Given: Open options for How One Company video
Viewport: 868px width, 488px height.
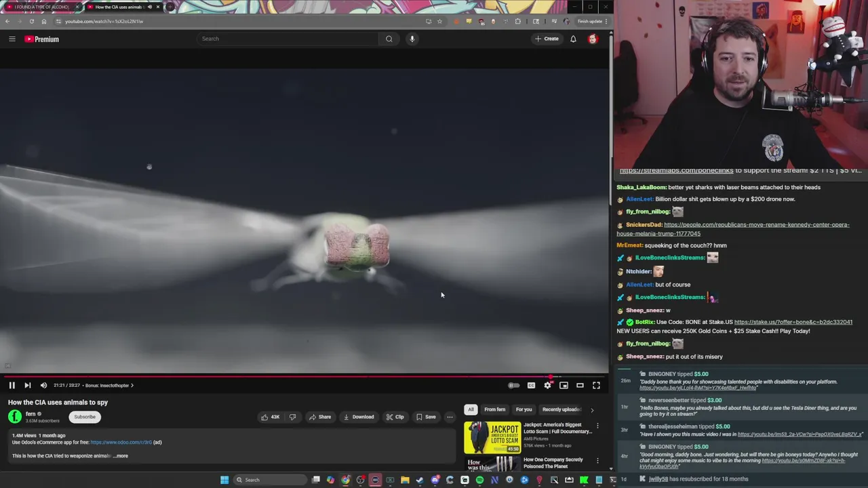Looking at the screenshot, I should (597, 461).
